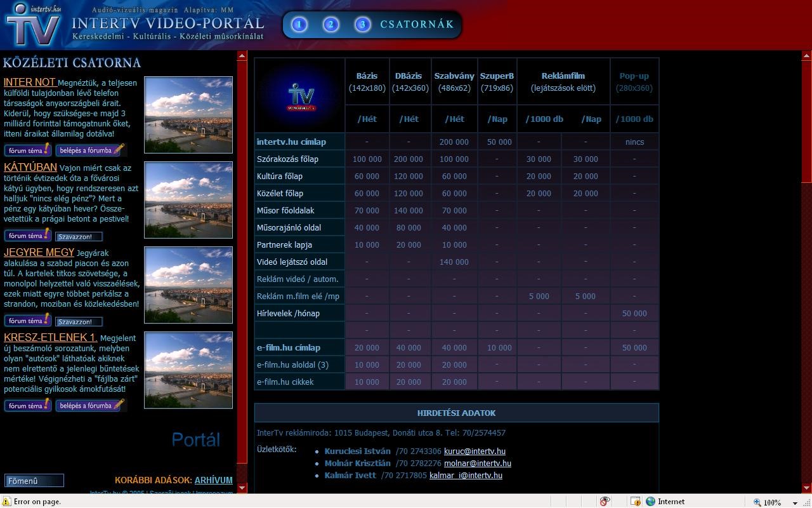Open the CSATORNÁK channels label

pos(417,25)
